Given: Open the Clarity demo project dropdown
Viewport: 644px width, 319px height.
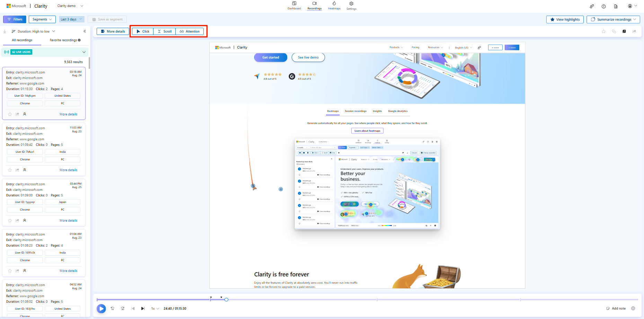Looking at the screenshot, I should [70, 6].
